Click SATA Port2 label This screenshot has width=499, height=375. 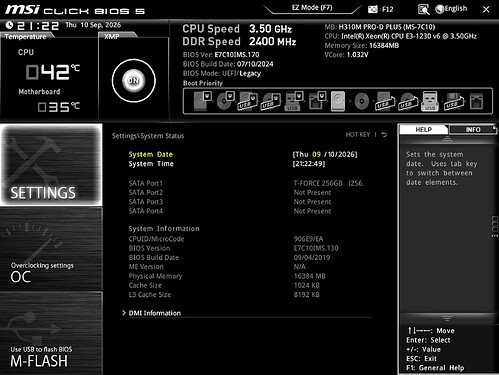[146, 192]
